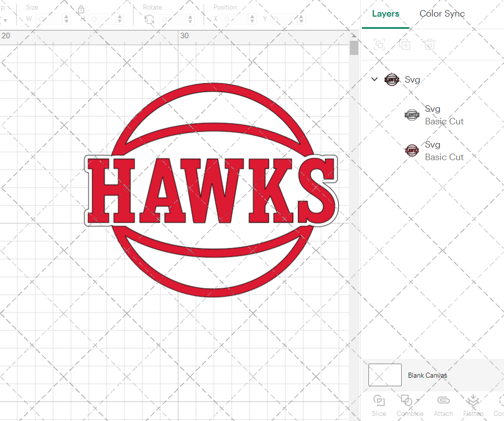Click the canvas vertical scrollbar thumb
The height and width of the screenshot is (421, 504).
click(x=354, y=47)
